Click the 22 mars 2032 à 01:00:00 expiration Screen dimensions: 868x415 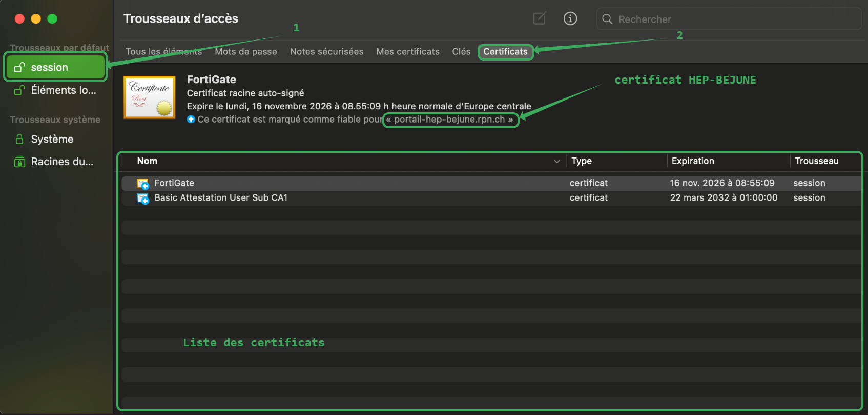pyautogui.click(x=724, y=198)
